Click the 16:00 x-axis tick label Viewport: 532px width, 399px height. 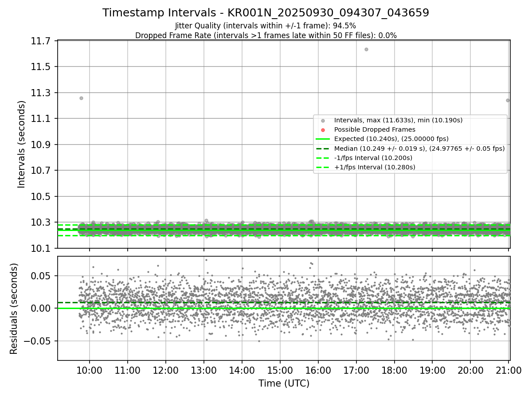pos(318,370)
